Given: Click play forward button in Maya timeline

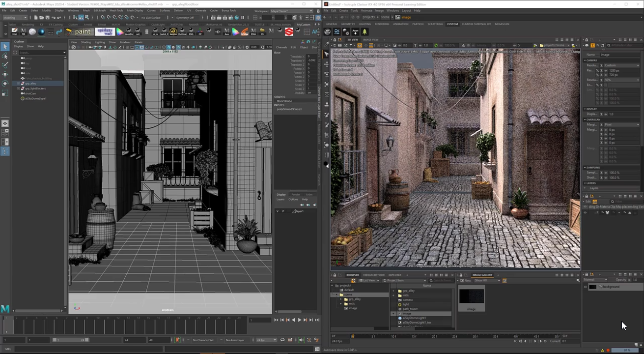Looking at the screenshot, I should click(299, 320).
